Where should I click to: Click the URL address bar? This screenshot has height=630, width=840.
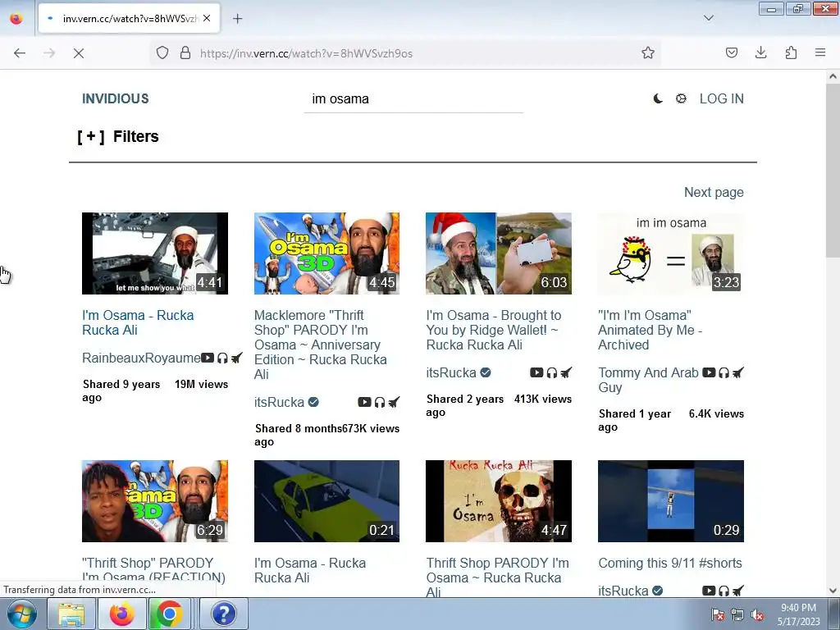(405, 53)
